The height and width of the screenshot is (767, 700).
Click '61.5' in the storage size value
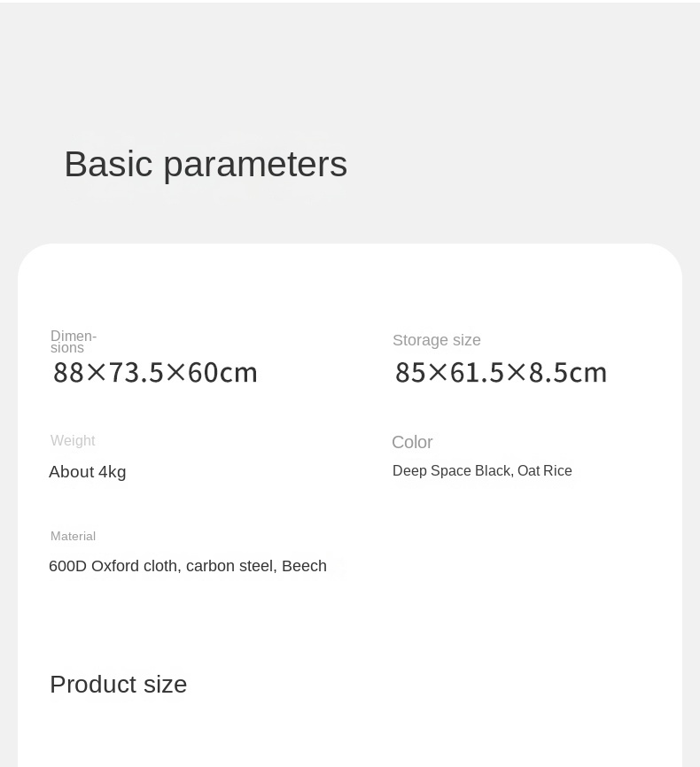pyautogui.click(x=477, y=373)
